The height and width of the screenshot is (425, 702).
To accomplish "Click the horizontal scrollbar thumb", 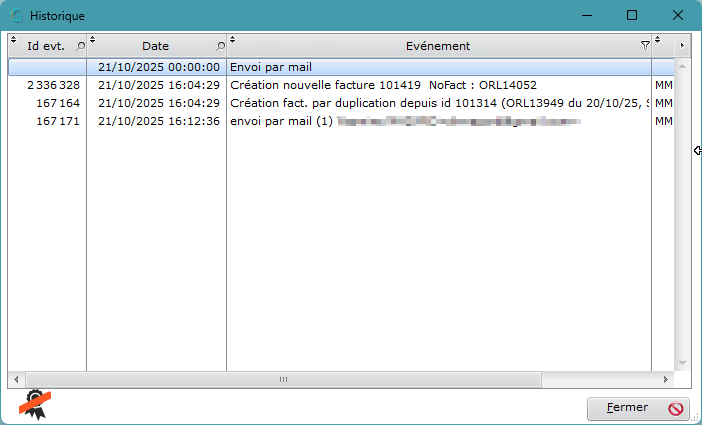I will coord(283,380).
